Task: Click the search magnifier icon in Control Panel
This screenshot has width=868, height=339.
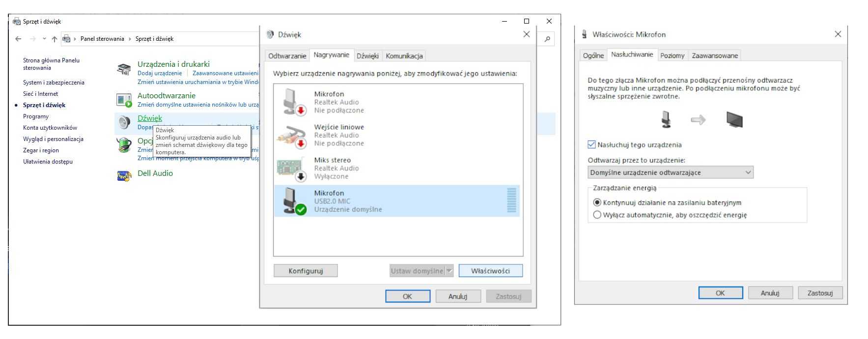Action: pyautogui.click(x=547, y=39)
